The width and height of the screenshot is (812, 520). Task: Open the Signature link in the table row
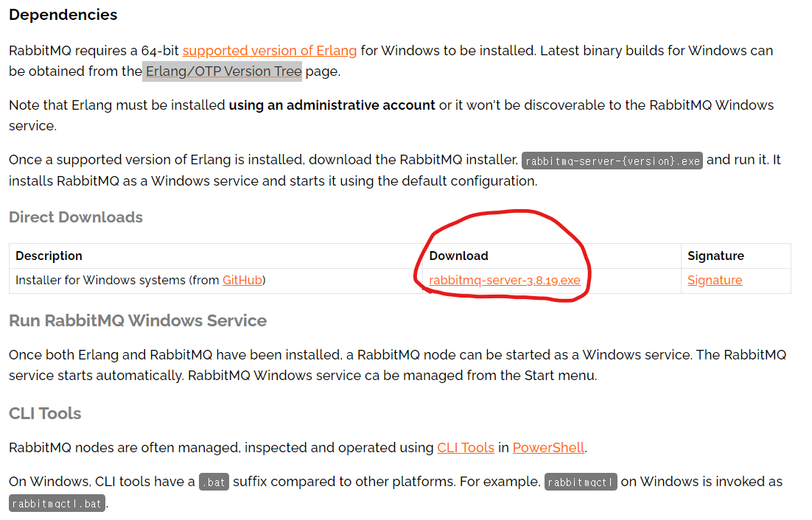(x=715, y=281)
